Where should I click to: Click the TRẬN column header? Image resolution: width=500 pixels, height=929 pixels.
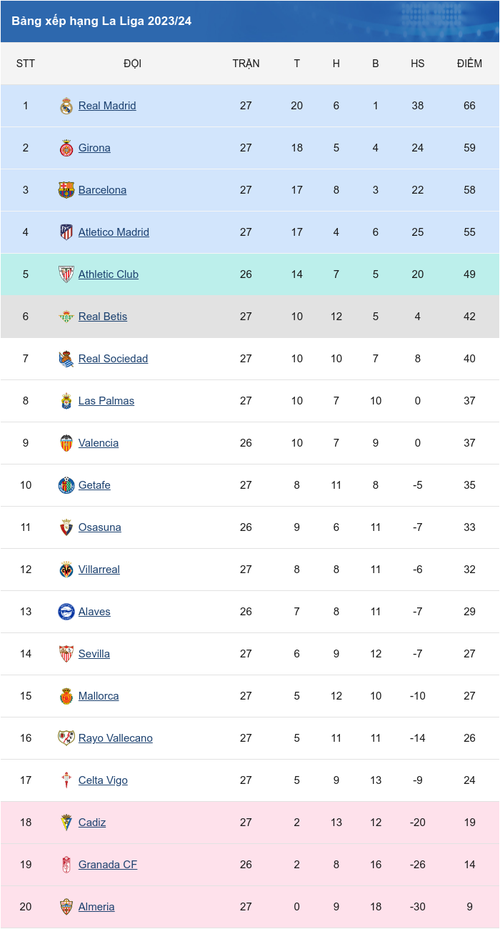tap(246, 63)
